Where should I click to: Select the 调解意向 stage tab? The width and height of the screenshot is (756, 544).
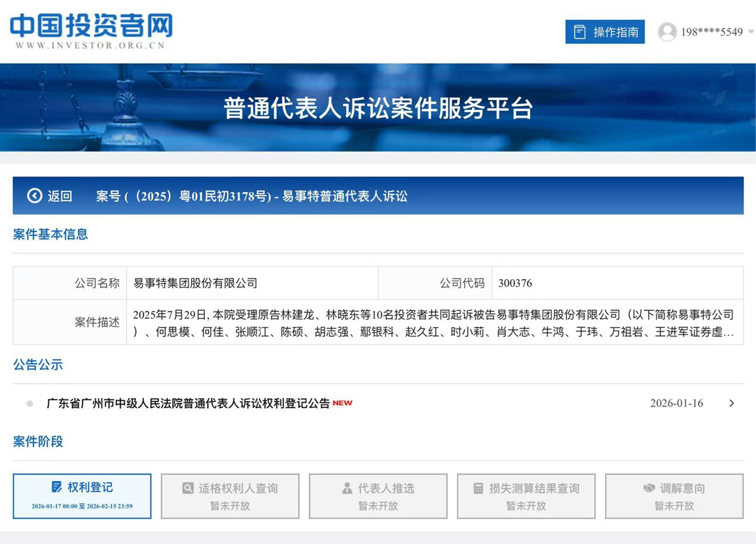674,496
